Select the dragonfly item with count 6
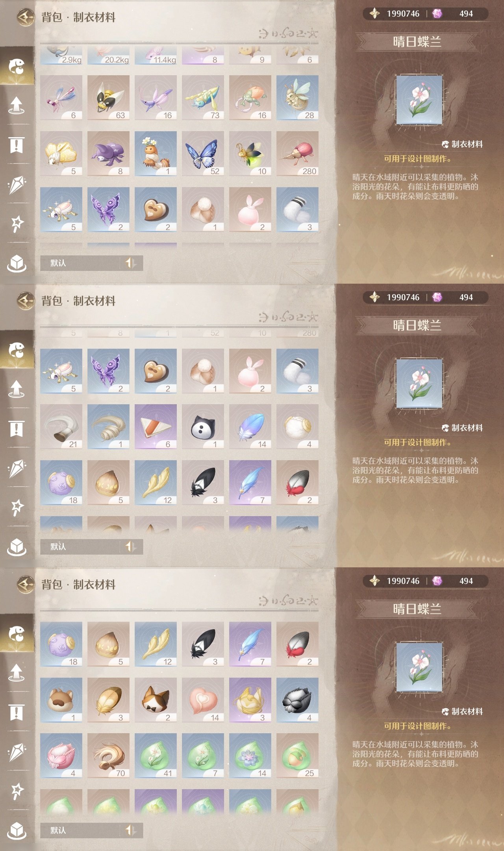Viewport: 504px width, 851px height. (x=61, y=98)
